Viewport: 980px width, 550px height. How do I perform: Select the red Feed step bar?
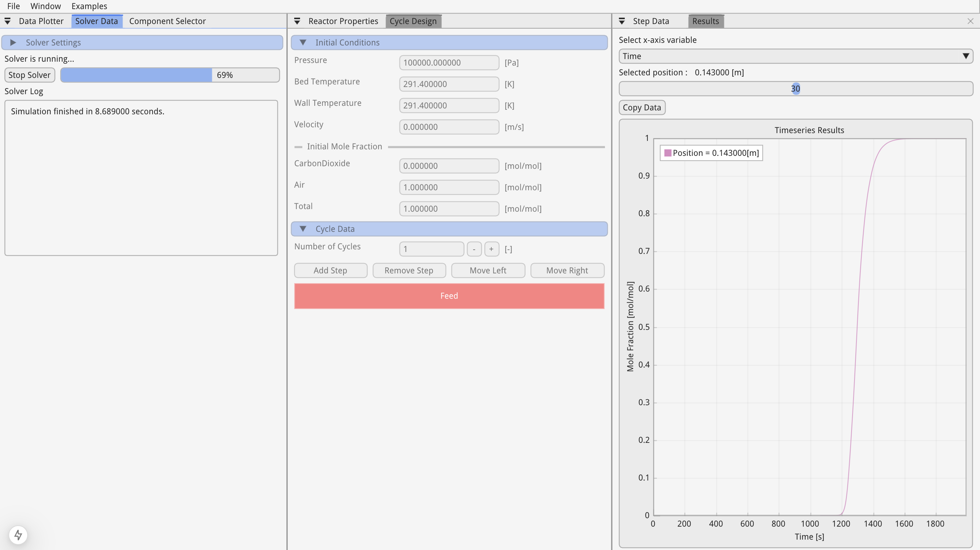point(449,296)
